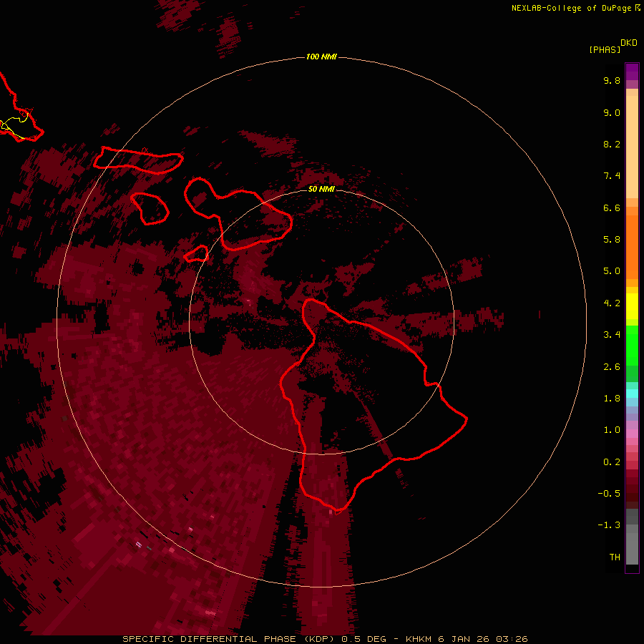Pick the pink segment of the color bar
This screenshot has height=644, width=644.
[x=632, y=434]
